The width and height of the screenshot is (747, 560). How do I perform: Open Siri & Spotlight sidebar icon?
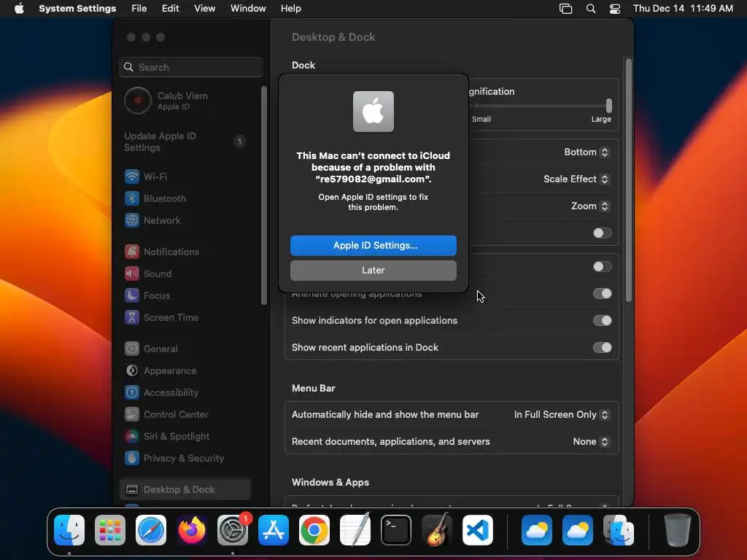pyautogui.click(x=132, y=436)
